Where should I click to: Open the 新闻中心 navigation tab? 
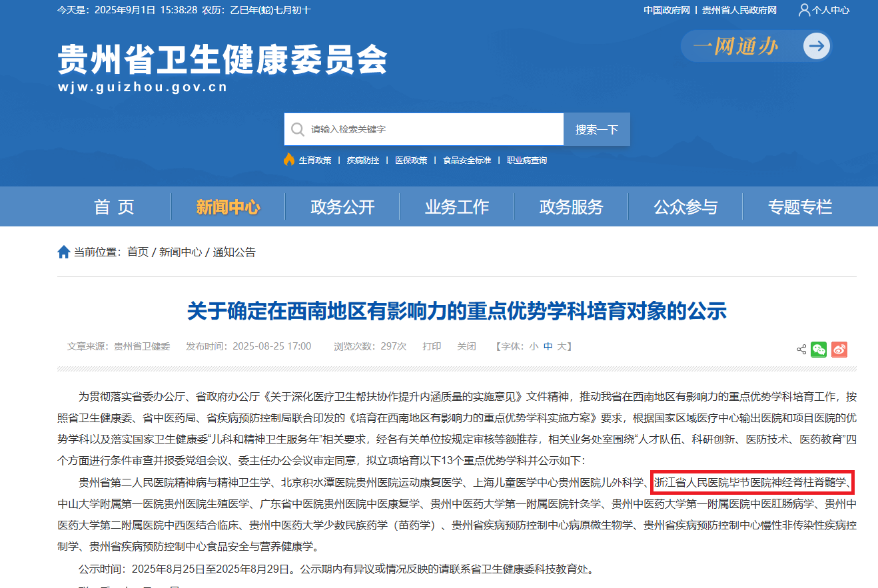(228, 207)
